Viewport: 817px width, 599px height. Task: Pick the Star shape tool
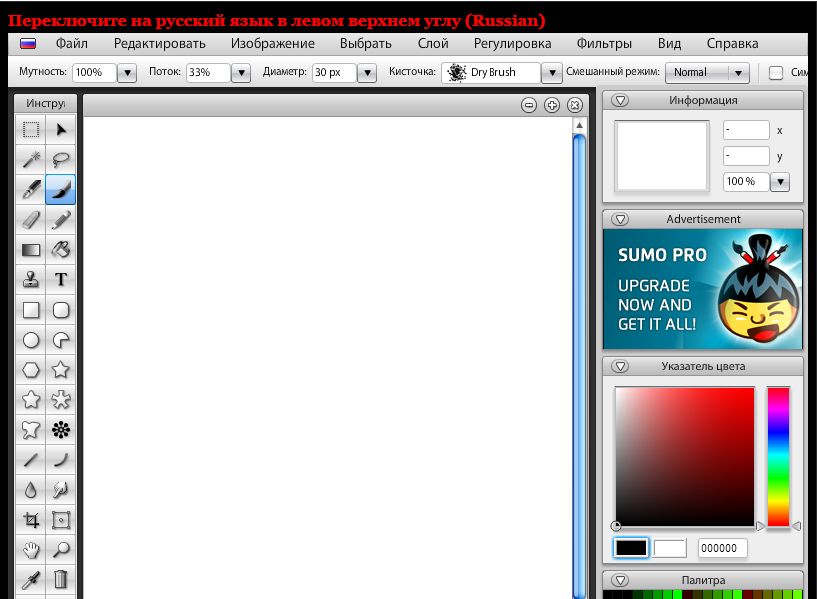click(x=61, y=370)
